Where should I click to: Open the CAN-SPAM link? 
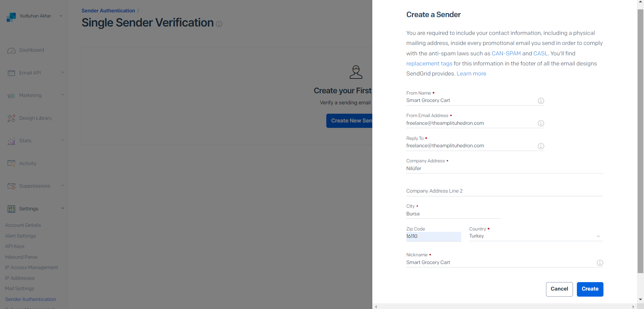tap(506, 53)
